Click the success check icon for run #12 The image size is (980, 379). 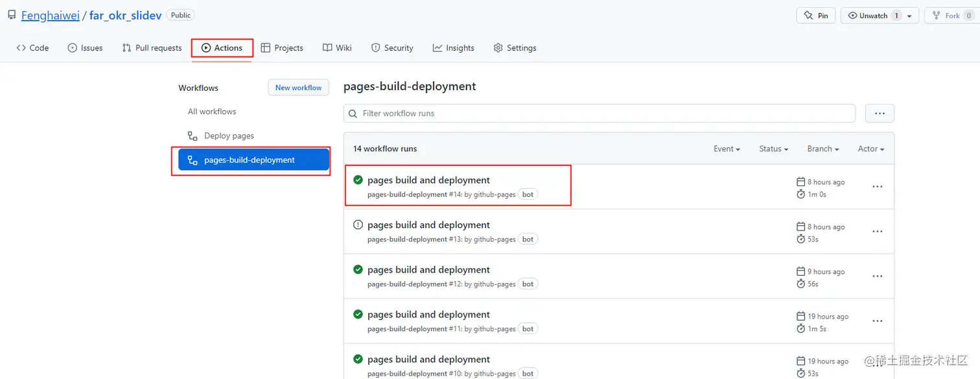[358, 269]
